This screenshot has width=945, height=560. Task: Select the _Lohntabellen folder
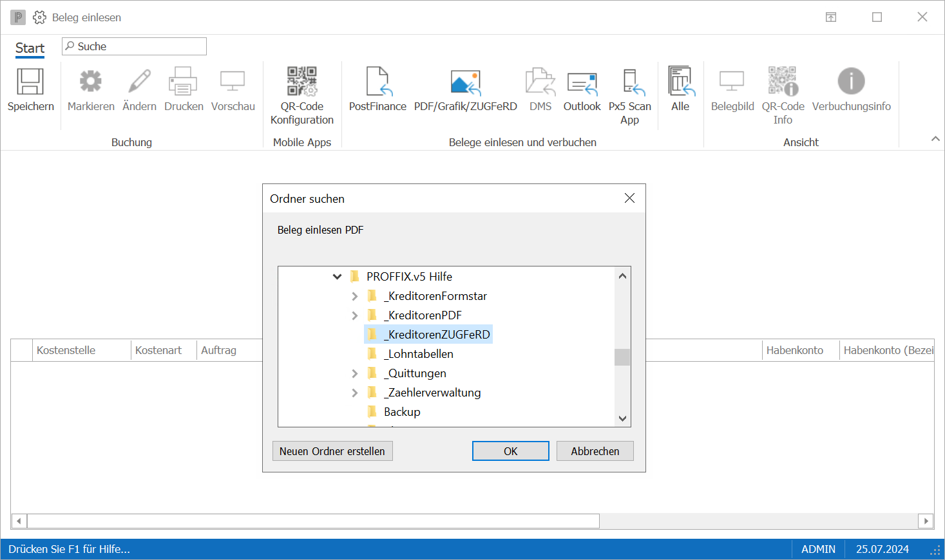click(x=418, y=354)
